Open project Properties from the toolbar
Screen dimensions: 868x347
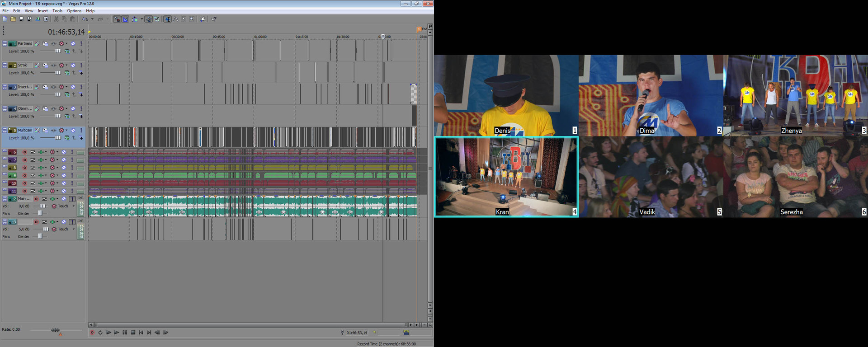coord(46,19)
